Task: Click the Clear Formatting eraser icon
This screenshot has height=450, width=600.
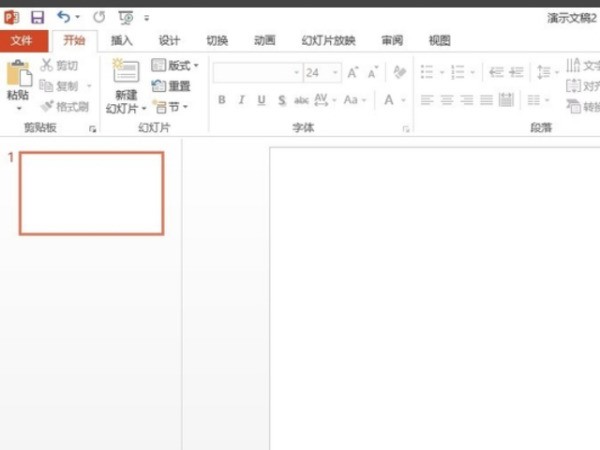Action: click(400, 73)
